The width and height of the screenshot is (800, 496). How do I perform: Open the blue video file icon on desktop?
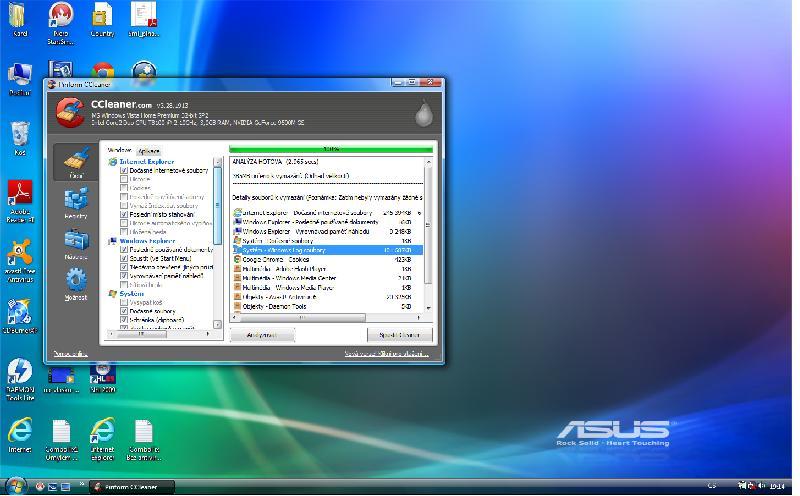pos(61,381)
